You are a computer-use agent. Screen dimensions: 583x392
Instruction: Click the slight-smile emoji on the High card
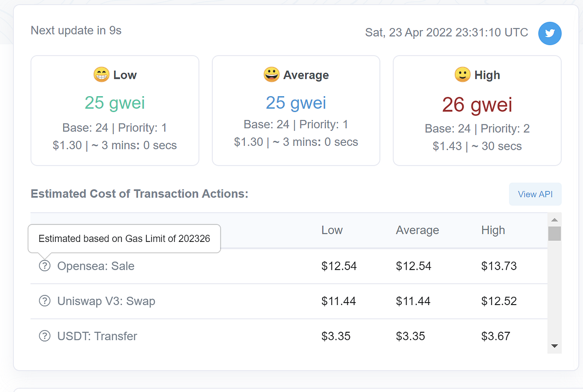[x=463, y=74]
